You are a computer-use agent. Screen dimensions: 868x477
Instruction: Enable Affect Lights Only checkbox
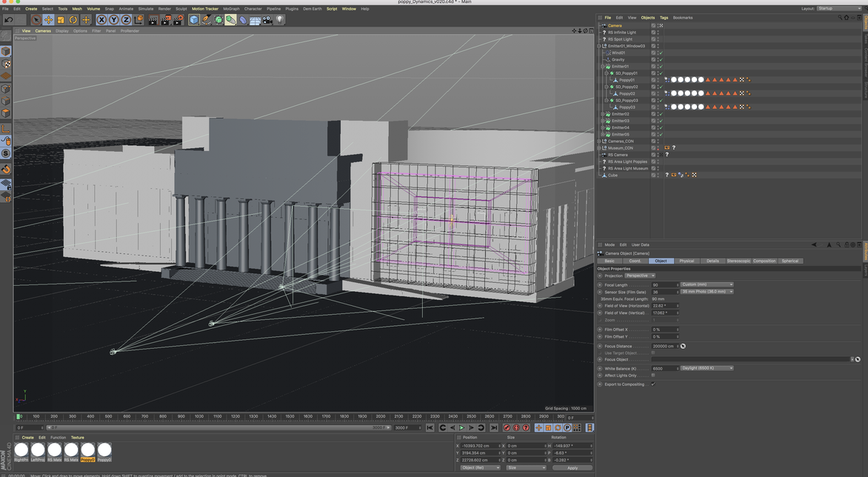(x=652, y=376)
